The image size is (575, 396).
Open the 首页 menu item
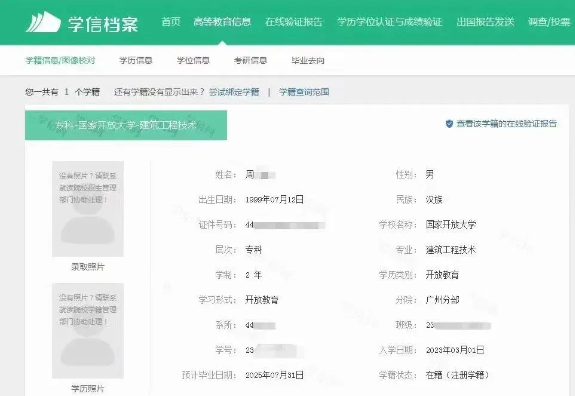tap(171, 22)
